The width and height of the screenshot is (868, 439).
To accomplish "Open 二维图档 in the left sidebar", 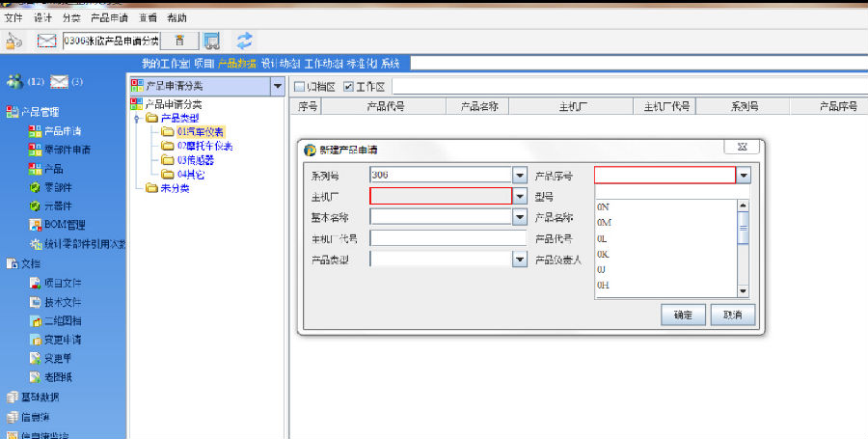I will [x=55, y=320].
